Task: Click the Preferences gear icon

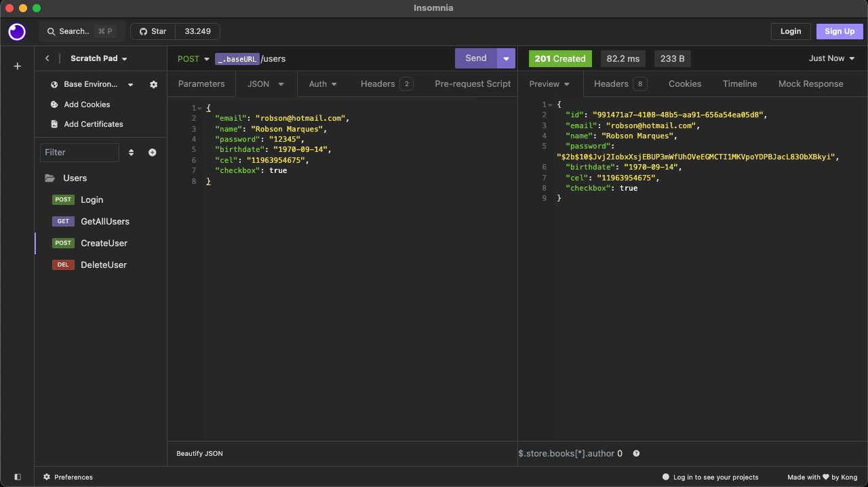Action: point(47,477)
